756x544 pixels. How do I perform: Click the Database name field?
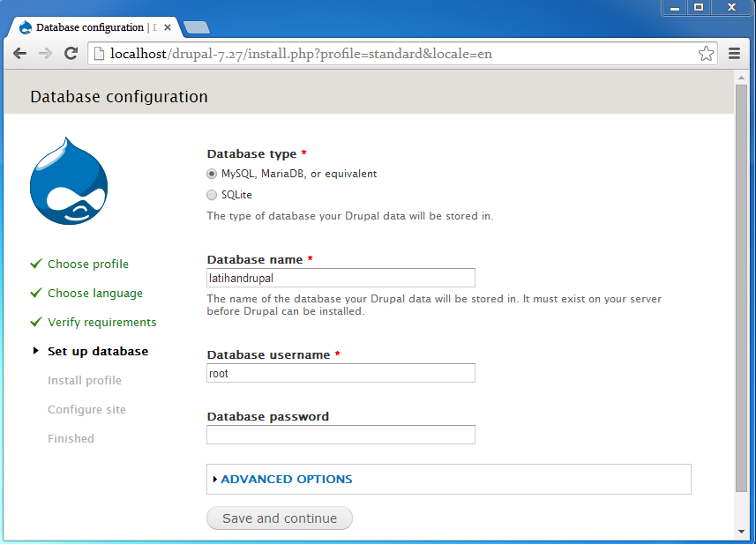pyautogui.click(x=341, y=278)
